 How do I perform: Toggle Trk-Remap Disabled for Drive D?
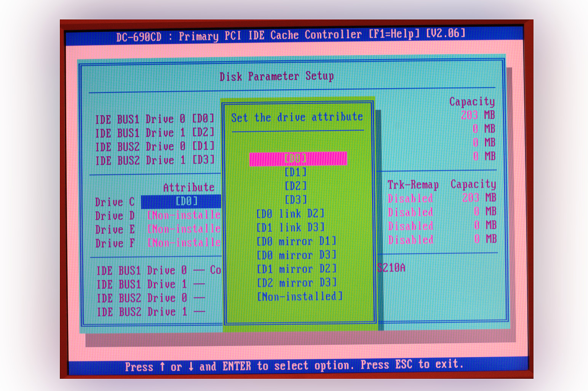[x=410, y=212]
